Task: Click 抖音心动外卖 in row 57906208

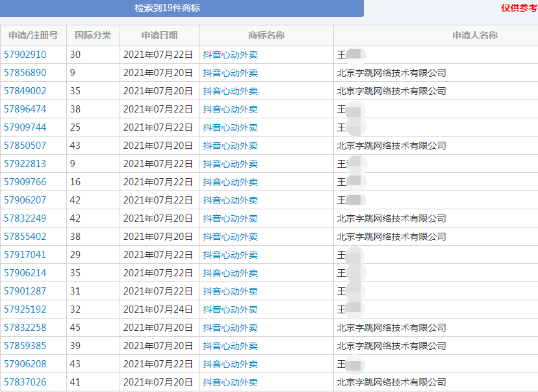Action: (230, 364)
